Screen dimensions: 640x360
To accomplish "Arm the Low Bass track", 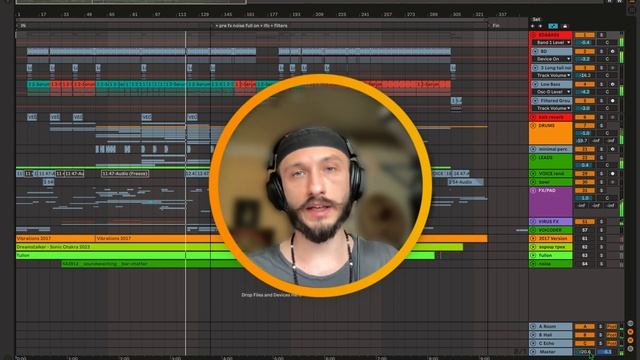I will tap(612, 84).
